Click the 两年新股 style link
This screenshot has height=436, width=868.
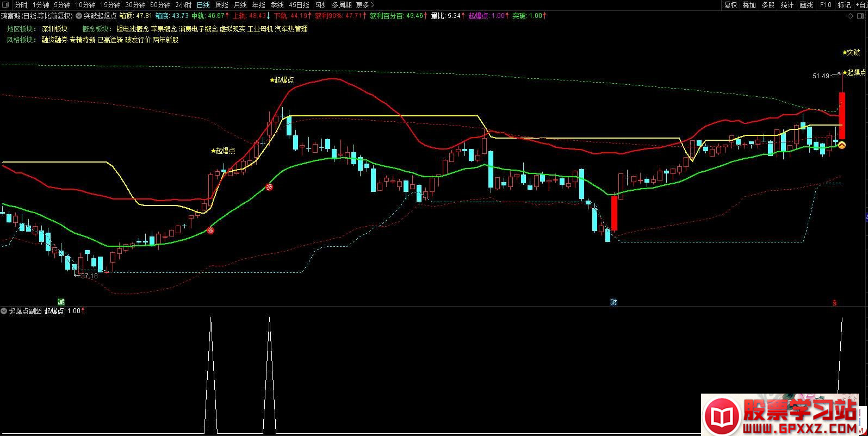[x=165, y=40]
